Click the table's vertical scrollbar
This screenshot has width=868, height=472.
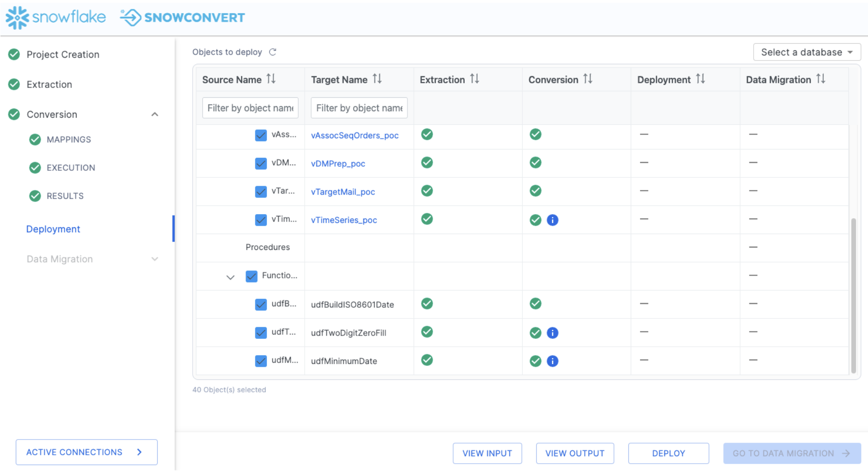point(853,293)
